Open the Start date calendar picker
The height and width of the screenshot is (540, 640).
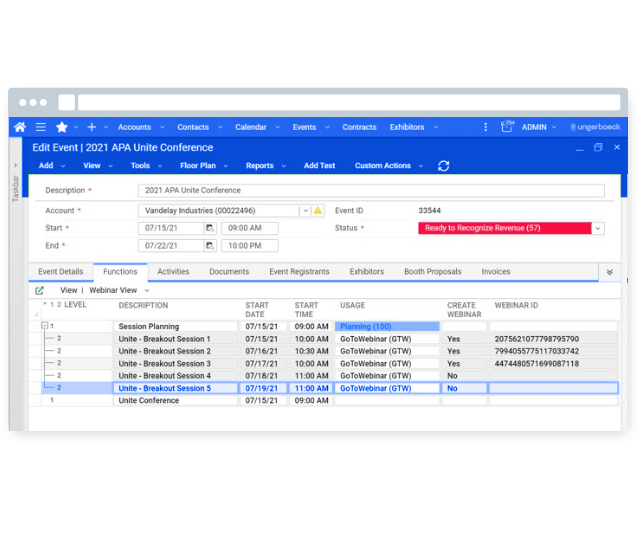[x=210, y=228]
